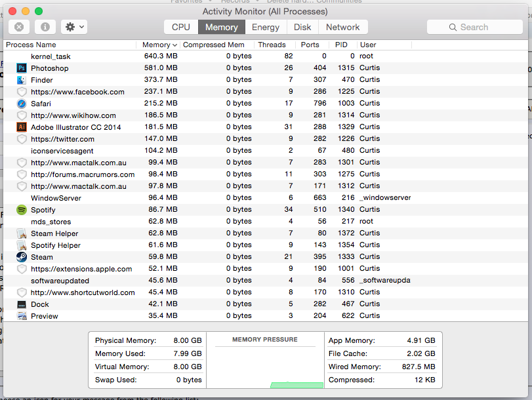This screenshot has width=532, height=400.
Task: Click the Dock process icon
Action: [x=22, y=304]
